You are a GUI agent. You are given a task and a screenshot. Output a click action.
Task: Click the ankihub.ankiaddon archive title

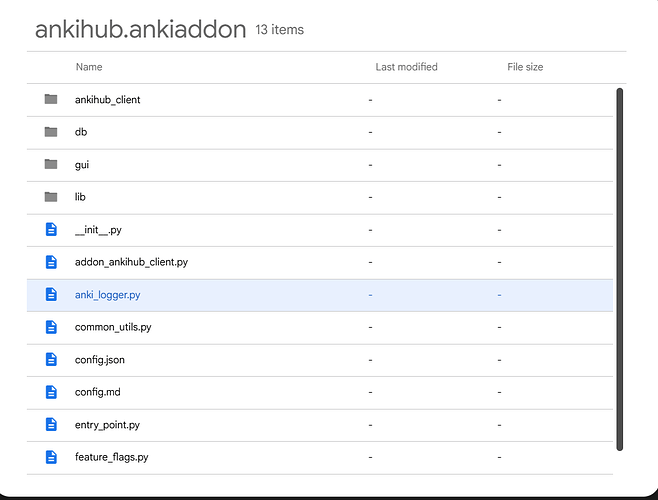(140, 29)
